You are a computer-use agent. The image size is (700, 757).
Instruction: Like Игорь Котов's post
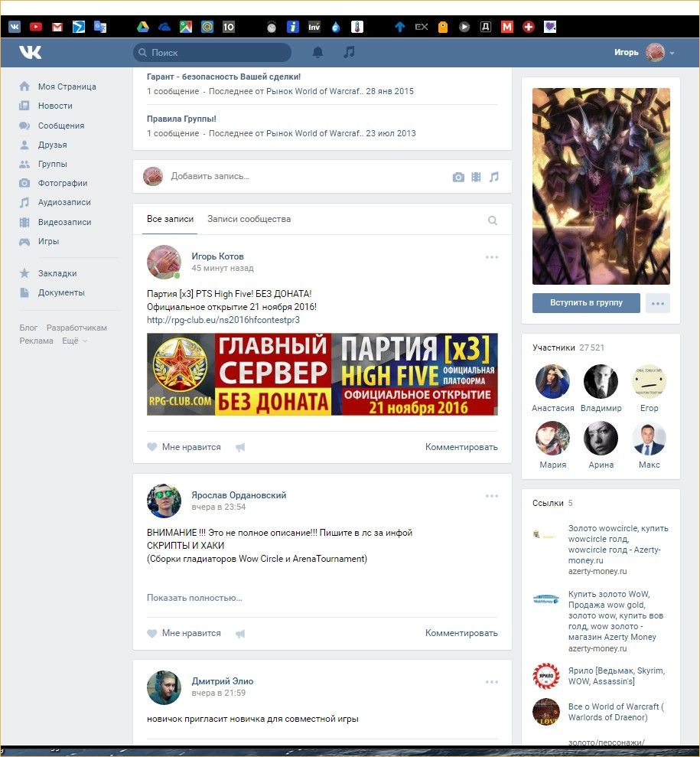click(184, 447)
